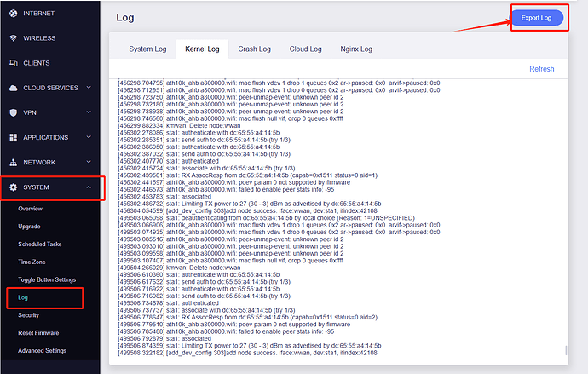Click the System gear icon
The width and height of the screenshot is (588, 374).
point(14,187)
